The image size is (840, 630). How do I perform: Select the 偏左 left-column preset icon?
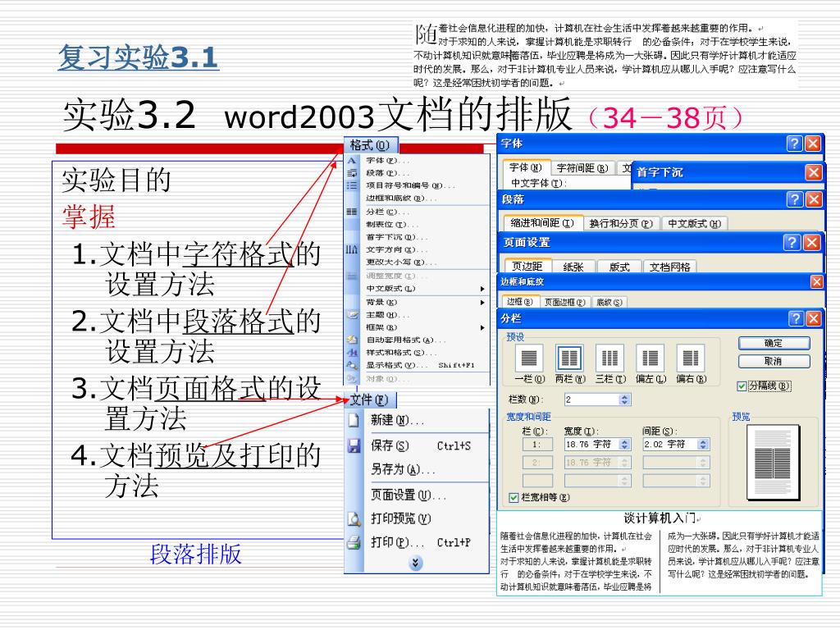click(651, 358)
